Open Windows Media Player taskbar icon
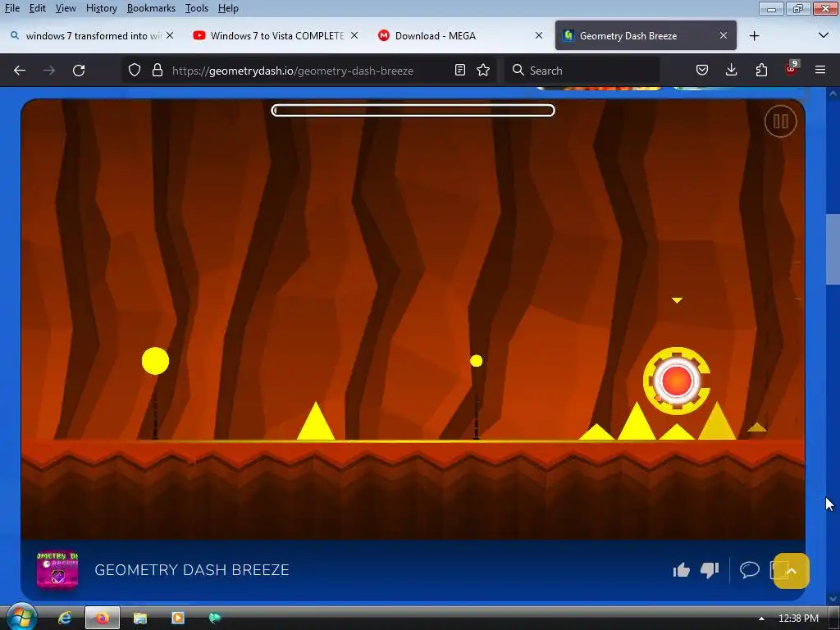 pyautogui.click(x=177, y=619)
